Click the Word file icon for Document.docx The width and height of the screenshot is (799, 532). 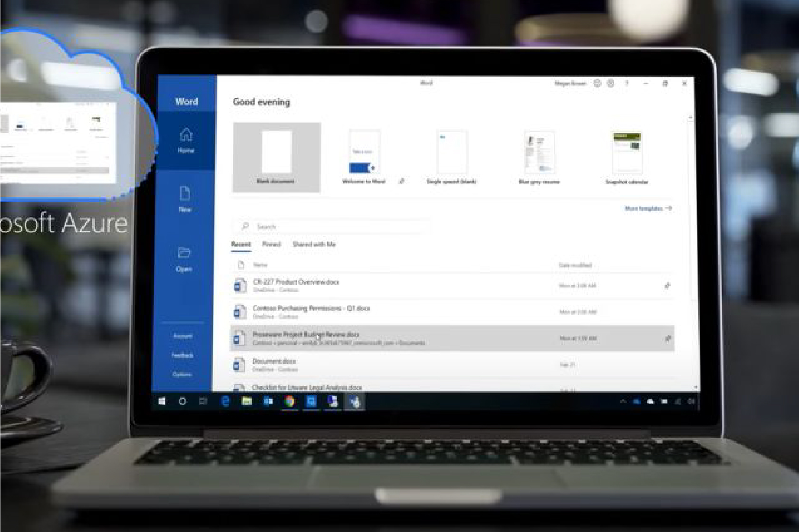(x=239, y=365)
